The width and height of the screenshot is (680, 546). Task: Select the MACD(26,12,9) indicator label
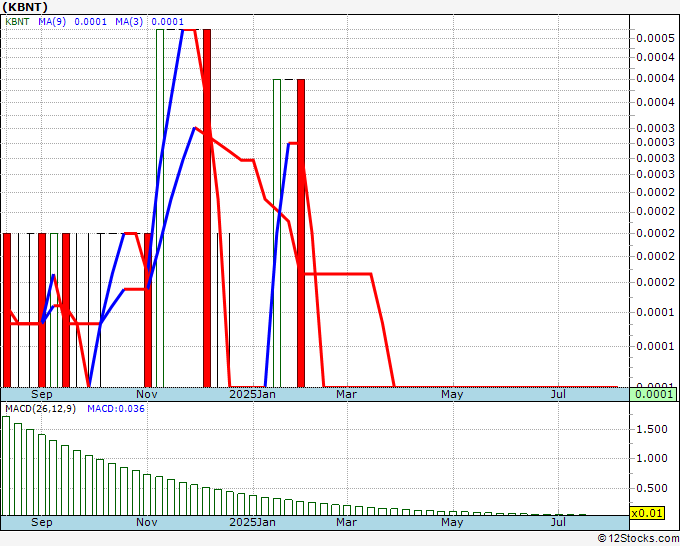point(40,409)
